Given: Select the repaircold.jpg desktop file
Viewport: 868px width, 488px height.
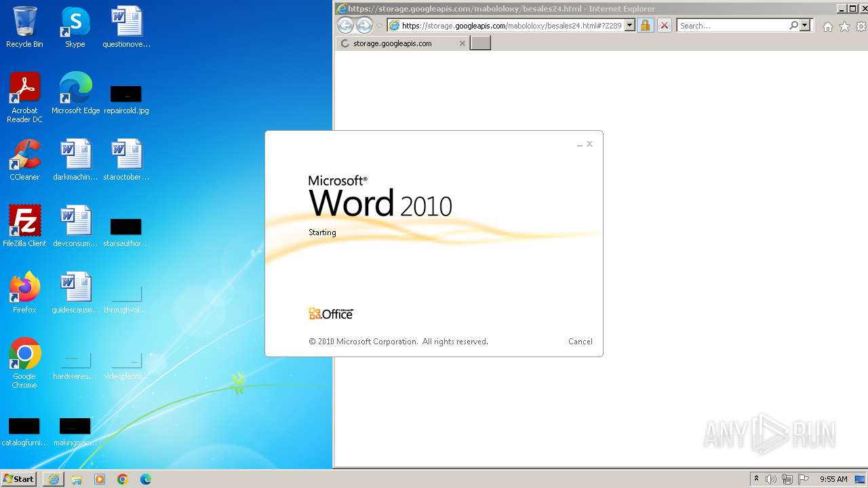Looking at the screenshot, I should point(126,98).
